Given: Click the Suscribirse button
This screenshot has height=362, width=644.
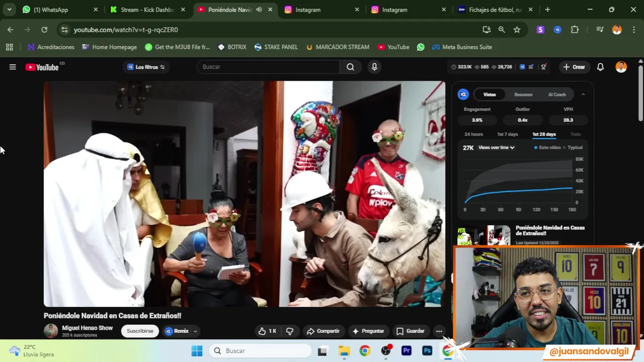Looking at the screenshot, I should tap(140, 331).
